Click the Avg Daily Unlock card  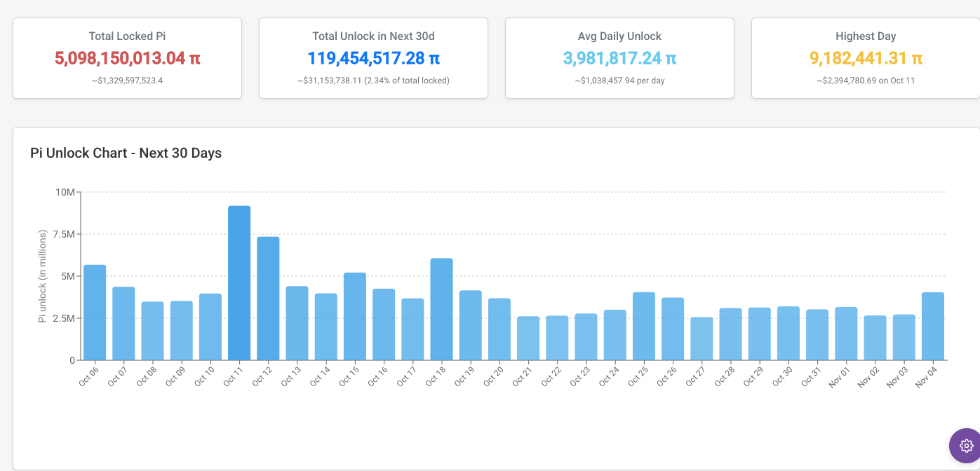point(619,58)
